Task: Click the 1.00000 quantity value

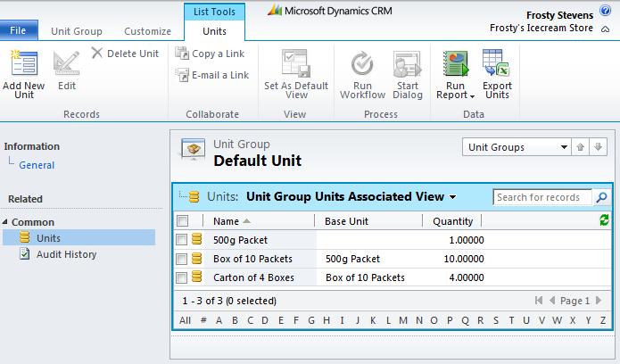Action: click(467, 240)
